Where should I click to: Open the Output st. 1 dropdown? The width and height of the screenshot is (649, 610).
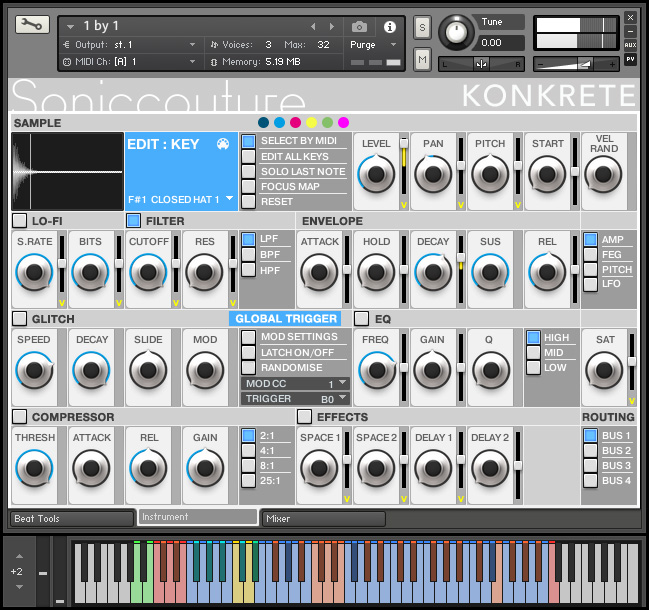click(x=192, y=45)
